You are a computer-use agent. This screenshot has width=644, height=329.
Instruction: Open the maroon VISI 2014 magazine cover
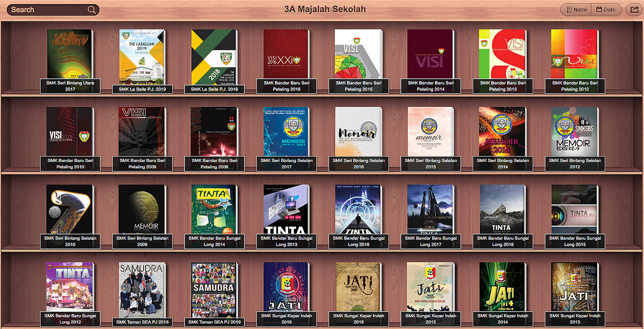[430, 54]
